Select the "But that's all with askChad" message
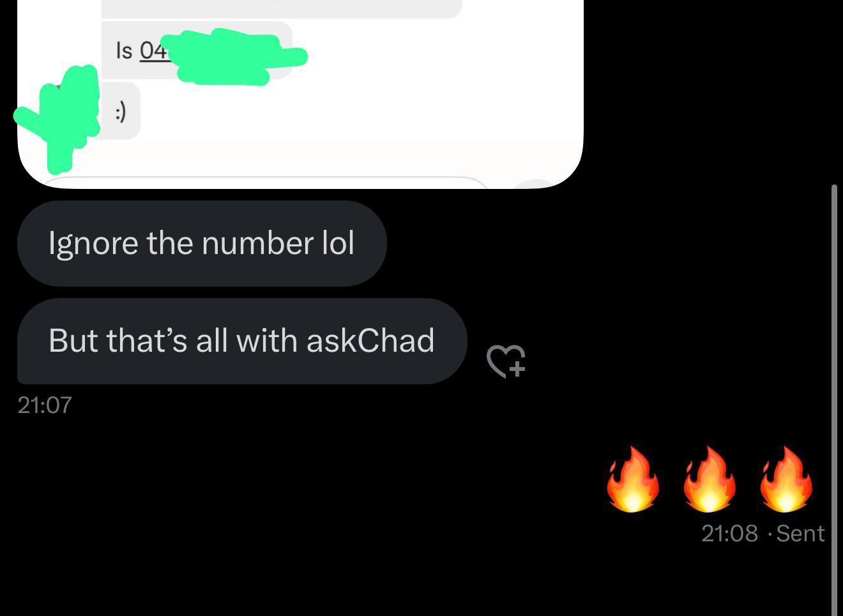The height and width of the screenshot is (616, 843). tap(242, 341)
